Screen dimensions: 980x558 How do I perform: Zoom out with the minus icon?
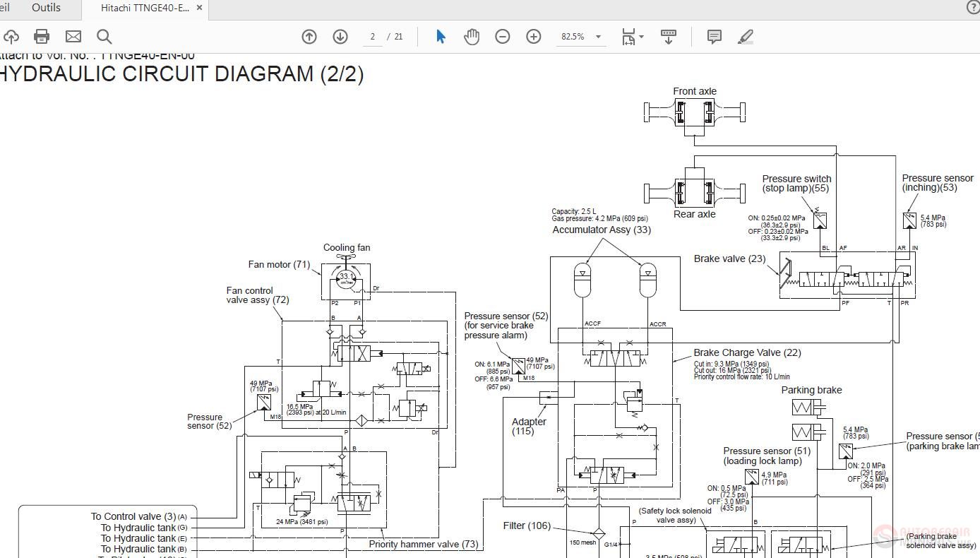coord(503,37)
